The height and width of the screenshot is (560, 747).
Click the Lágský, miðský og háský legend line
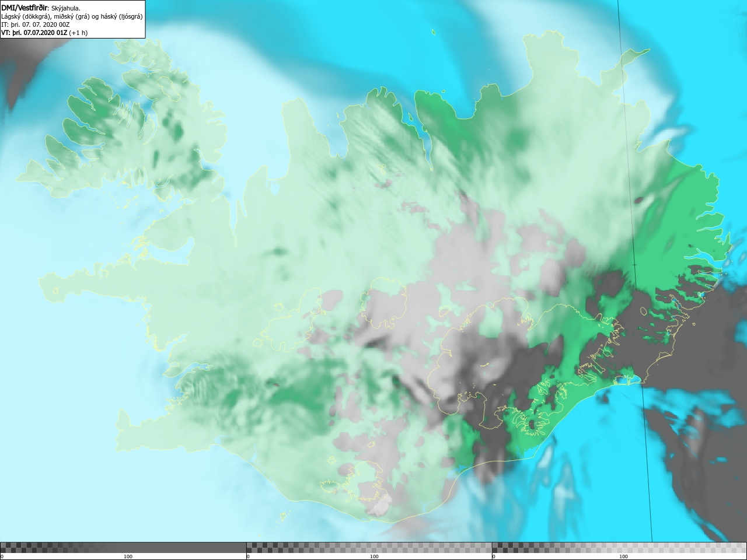[x=72, y=16]
